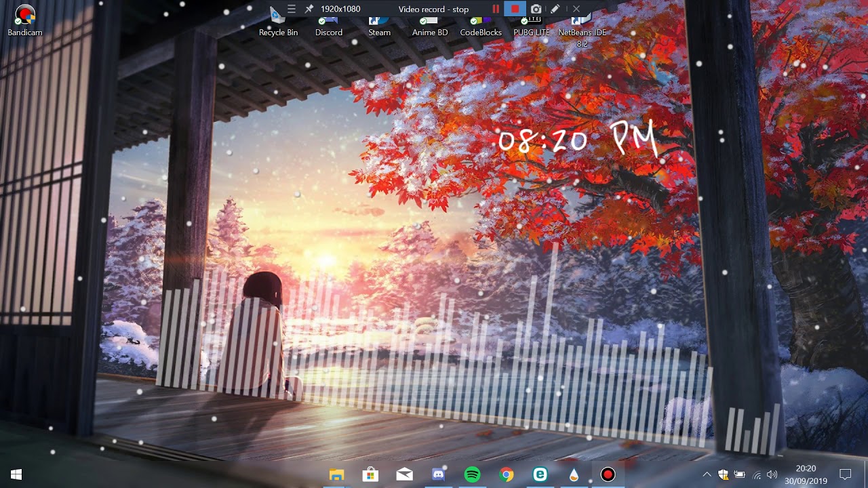Take a screenshot with the camera icon
The height and width of the screenshot is (488, 868).
pyautogui.click(x=536, y=9)
